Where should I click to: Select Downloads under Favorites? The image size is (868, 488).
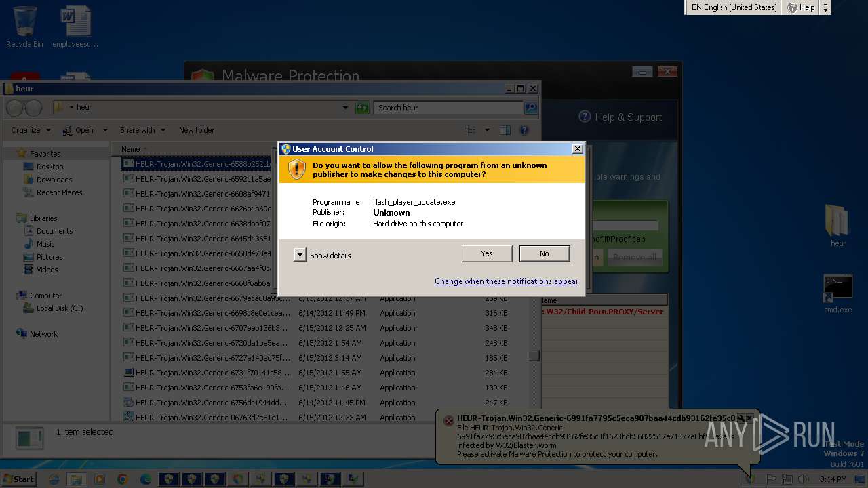(54, 180)
